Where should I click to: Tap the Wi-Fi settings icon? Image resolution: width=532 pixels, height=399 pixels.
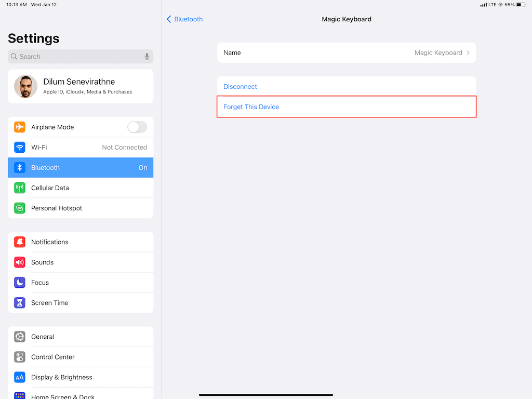click(20, 148)
